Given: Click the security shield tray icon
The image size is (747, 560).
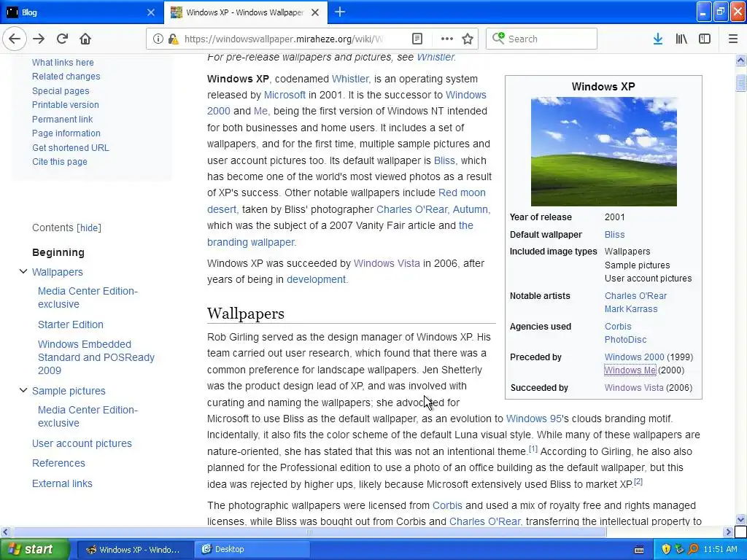Looking at the screenshot, I should pos(666,550).
